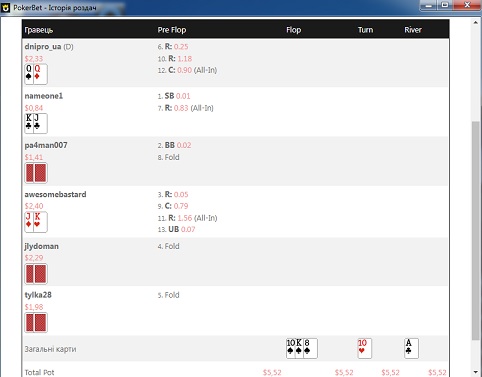Click the Flop column header
482x377 pixels.
pyautogui.click(x=294, y=30)
